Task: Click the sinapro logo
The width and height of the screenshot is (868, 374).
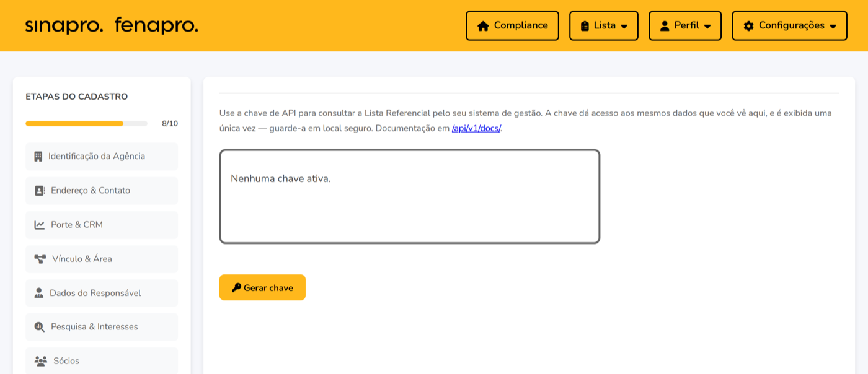Action: (x=64, y=26)
